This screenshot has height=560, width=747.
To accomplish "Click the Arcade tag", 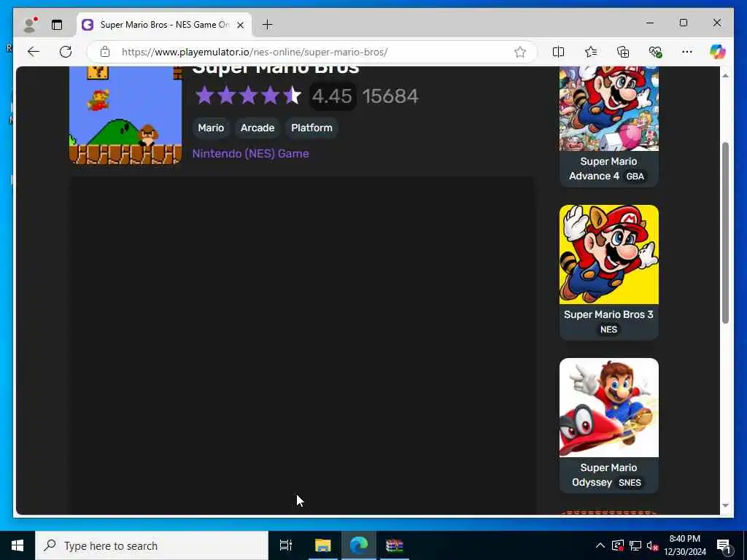I will 258,128.
